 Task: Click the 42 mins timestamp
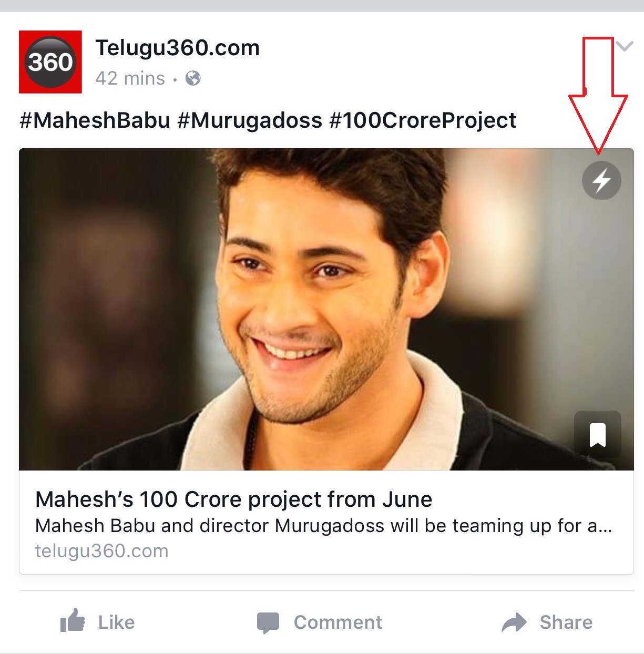(x=130, y=78)
